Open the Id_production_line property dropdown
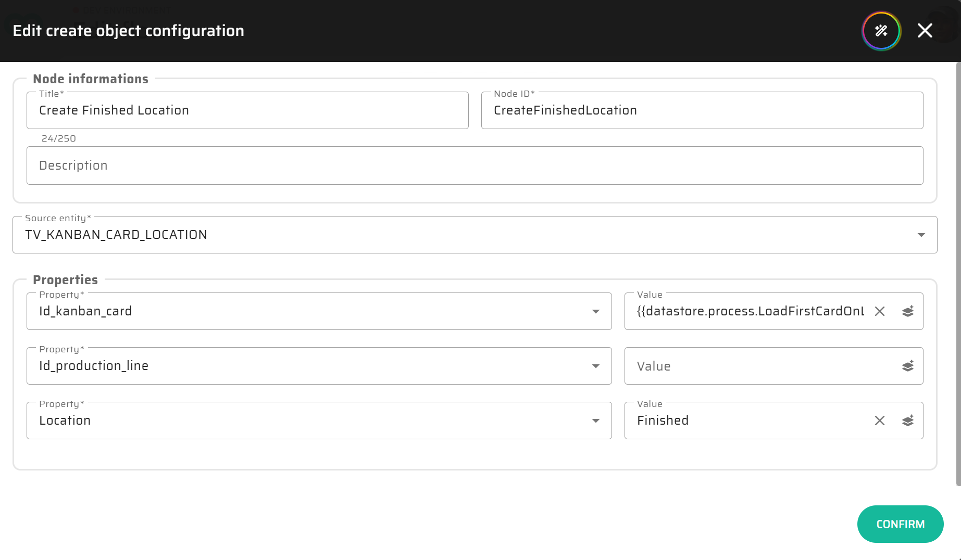961x560 pixels. 595,366
